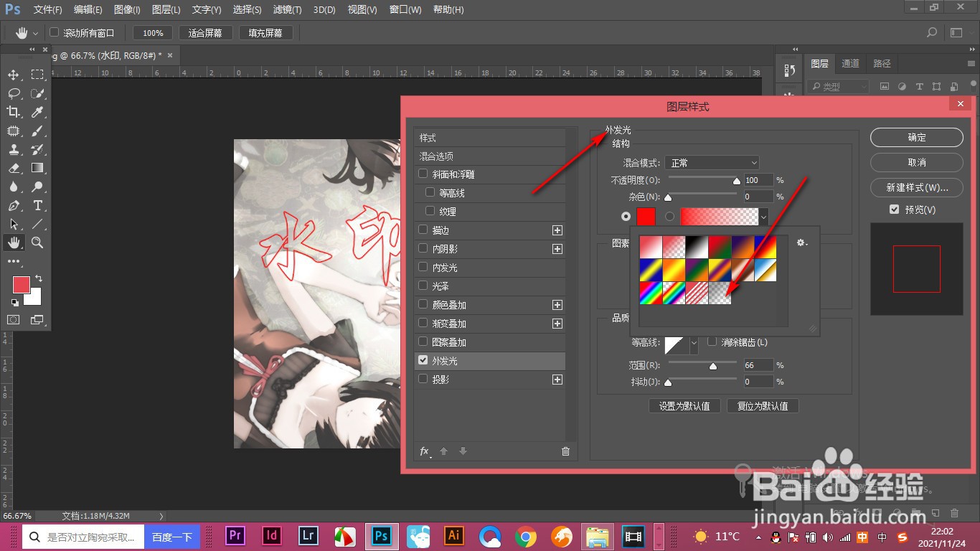
Task: Select the Quick Selection tool
Action: [37, 93]
